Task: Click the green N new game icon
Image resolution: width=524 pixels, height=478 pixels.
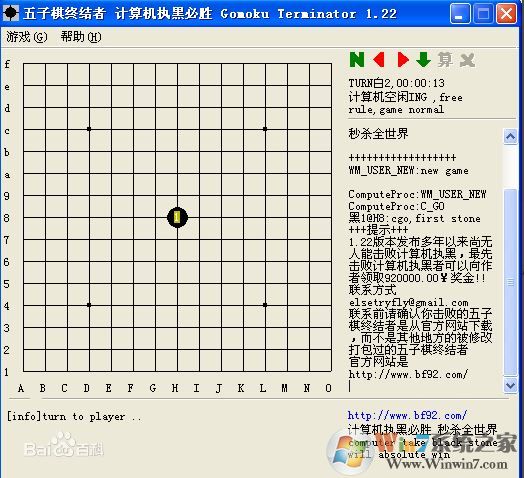Action: 357,60
